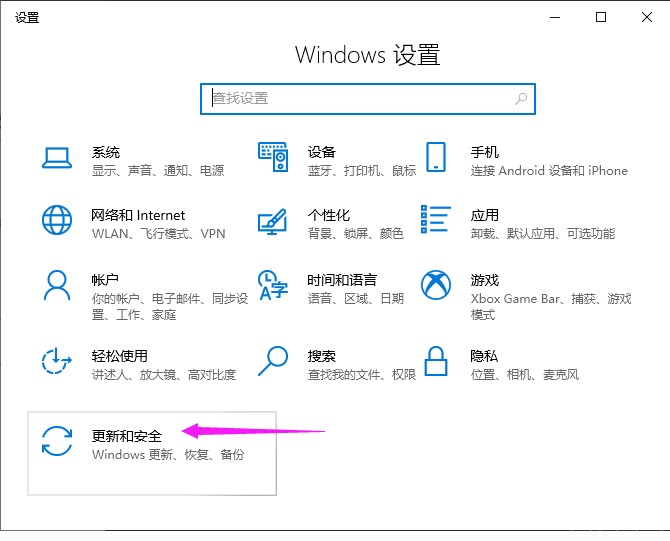The image size is (670, 541).
Task: Select the 轻松使用 heading
Action: tap(120, 356)
